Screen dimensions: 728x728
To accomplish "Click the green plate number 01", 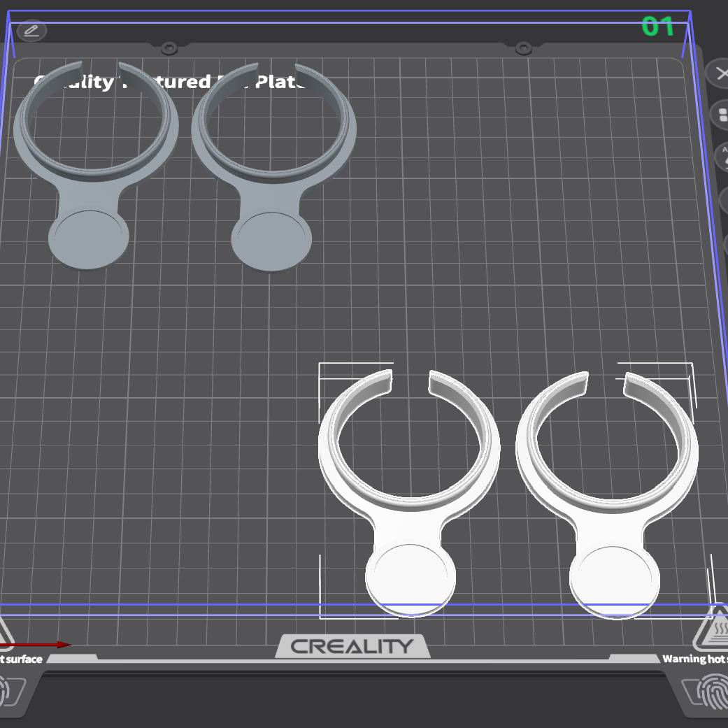I will 657,26.
